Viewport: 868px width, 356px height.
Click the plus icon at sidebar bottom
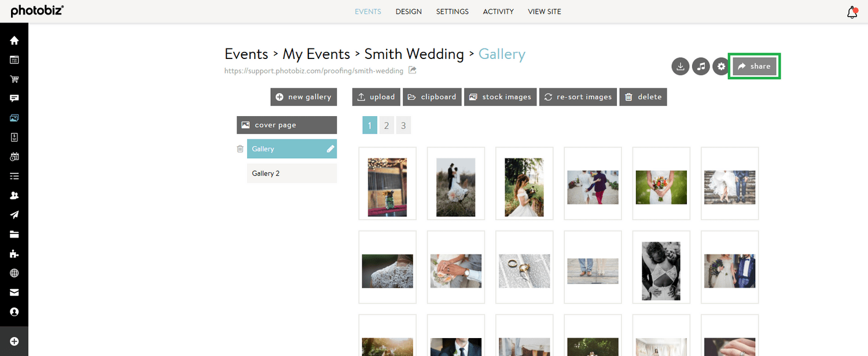point(13,341)
